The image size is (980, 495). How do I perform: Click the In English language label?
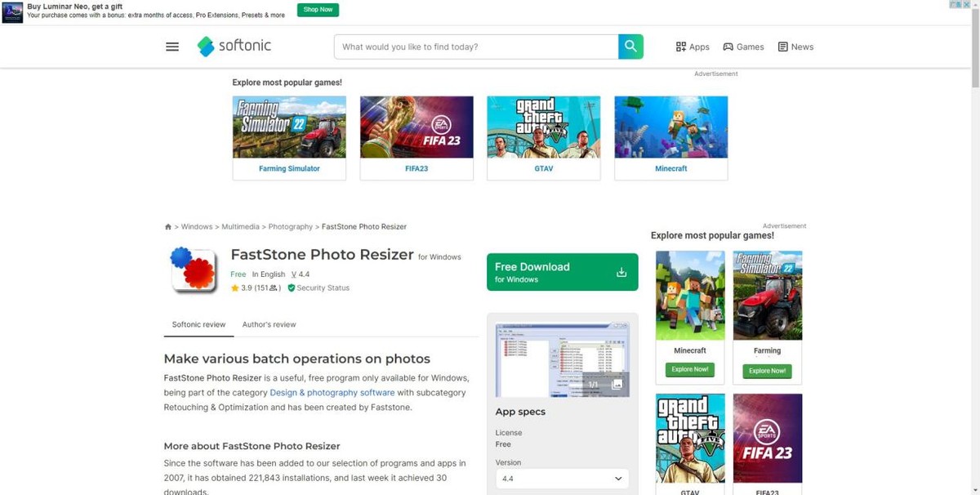[x=269, y=274]
